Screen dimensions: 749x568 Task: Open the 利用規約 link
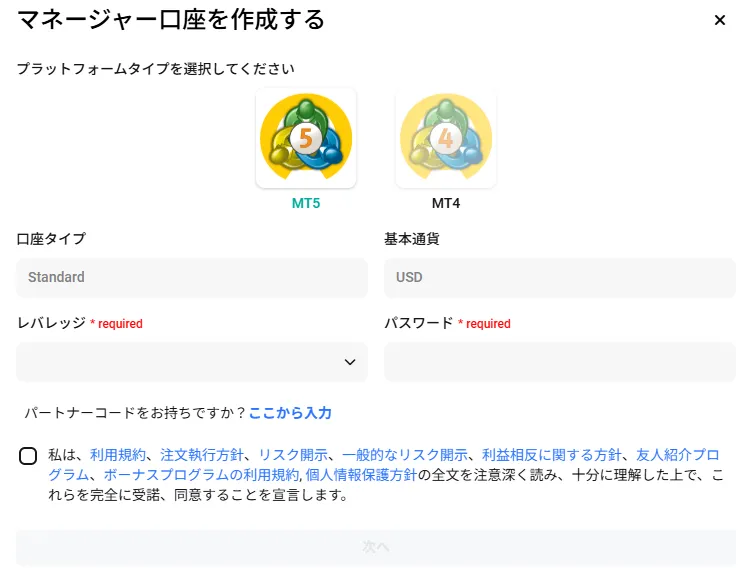coord(118,455)
